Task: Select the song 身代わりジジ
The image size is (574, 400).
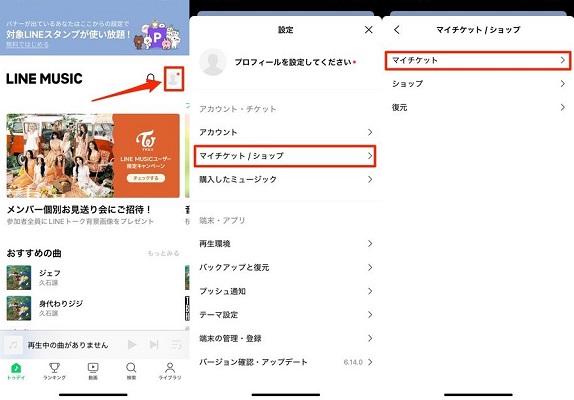Action: click(x=61, y=303)
